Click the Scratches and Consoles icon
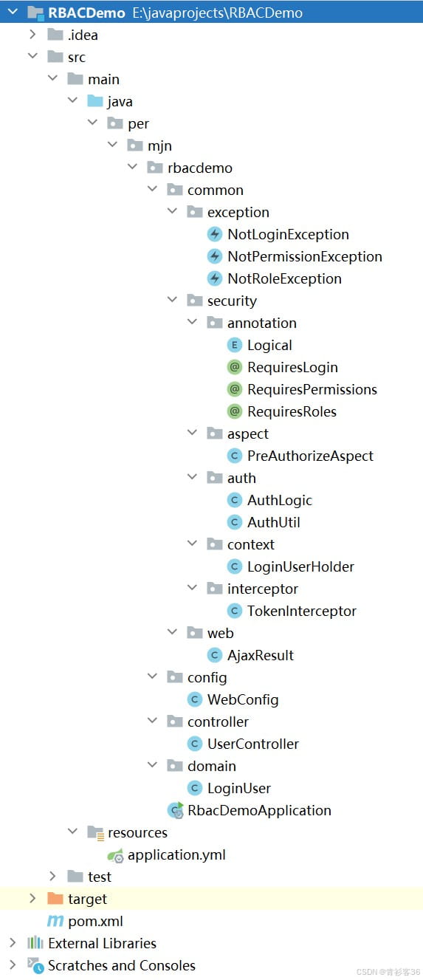The height and width of the screenshot is (980, 423). point(35,965)
